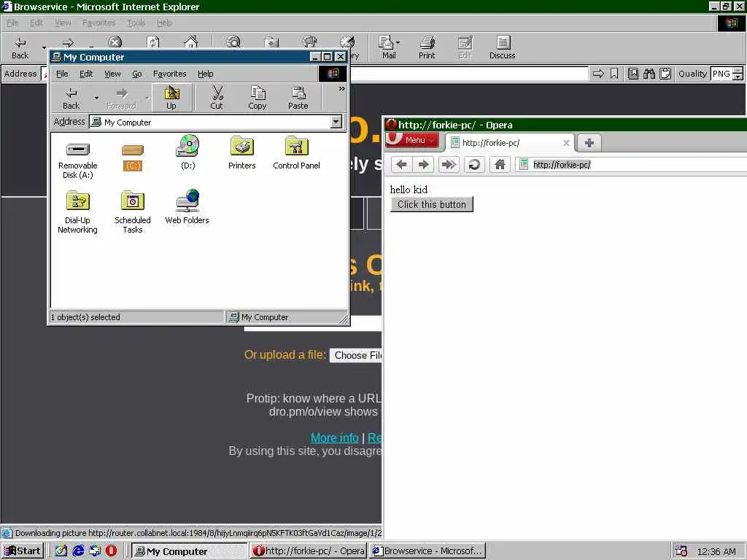Click the Show Desktop quick launch icon
Image resolution: width=747 pixels, height=560 pixels.
click(x=61, y=551)
